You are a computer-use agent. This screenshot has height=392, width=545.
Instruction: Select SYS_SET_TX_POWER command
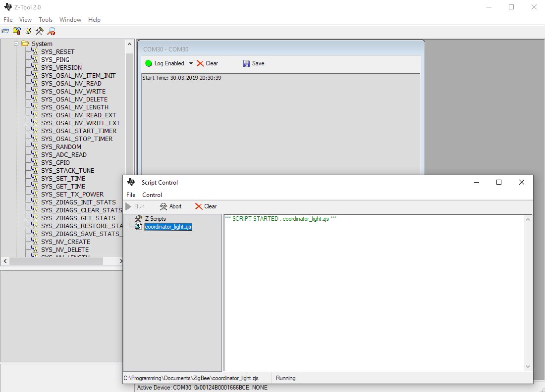tap(72, 195)
